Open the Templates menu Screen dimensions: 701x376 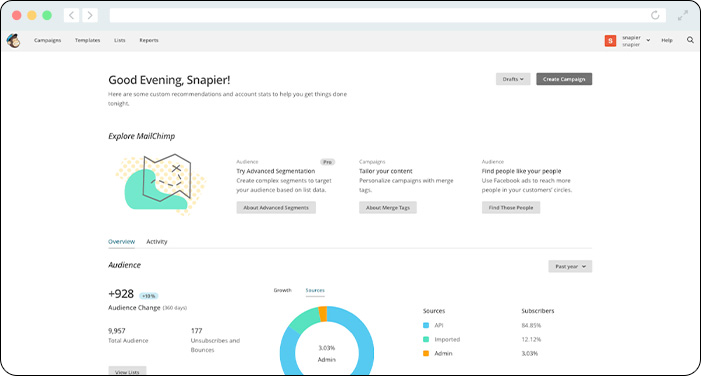point(88,40)
